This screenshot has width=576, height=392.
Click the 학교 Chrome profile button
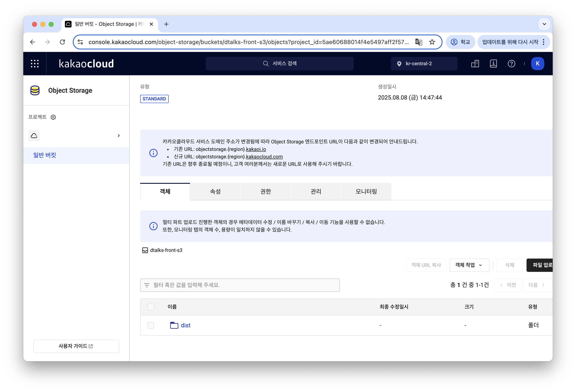[460, 42]
